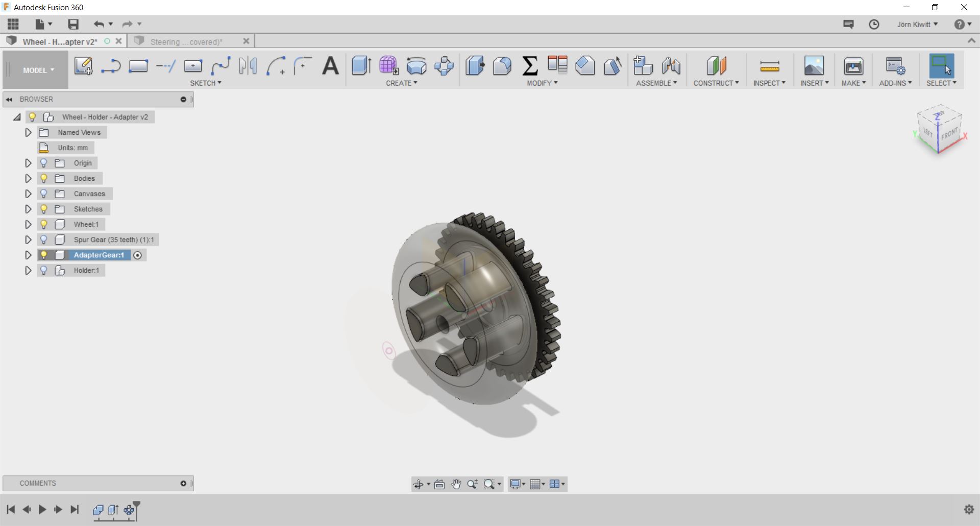Expand the Origin folder

point(29,163)
